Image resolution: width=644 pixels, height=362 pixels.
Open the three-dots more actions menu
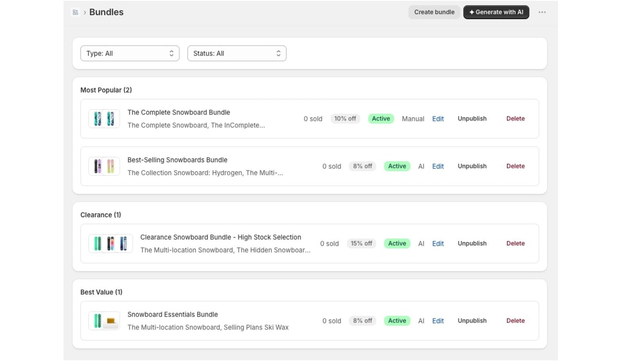coord(542,12)
